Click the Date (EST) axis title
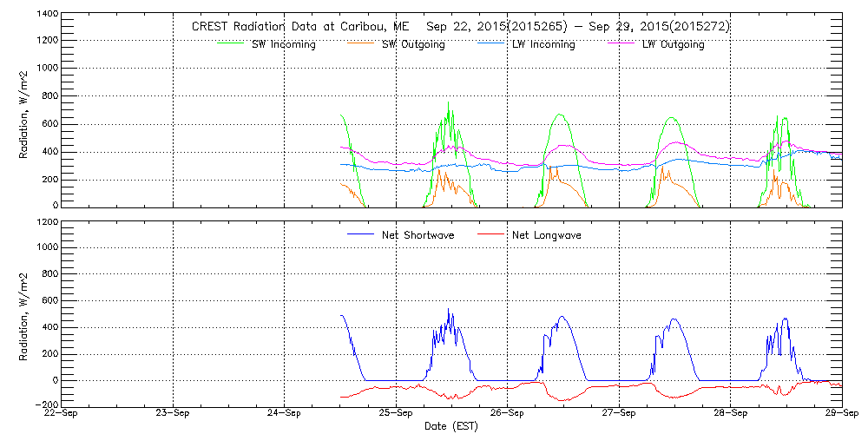868x434 pixels. [451, 426]
